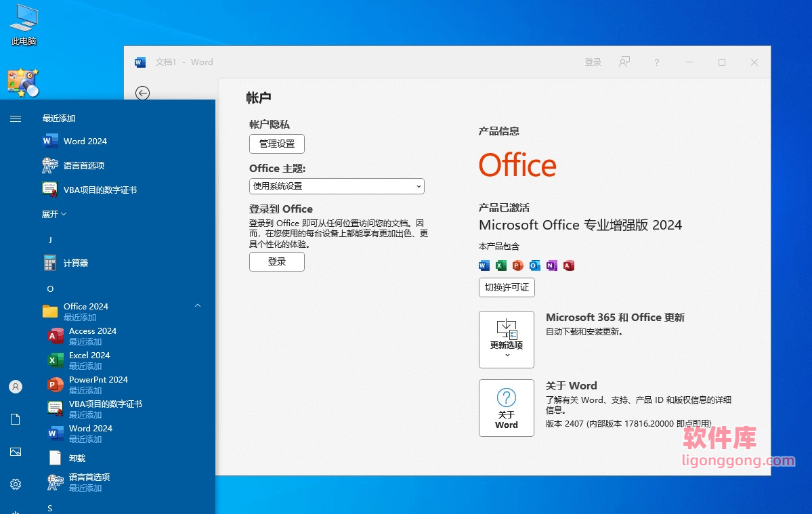The image size is (812, 514).
Task: Click the Word logo in the title bar
Action: pyautogui.click(x=140, y=62)
